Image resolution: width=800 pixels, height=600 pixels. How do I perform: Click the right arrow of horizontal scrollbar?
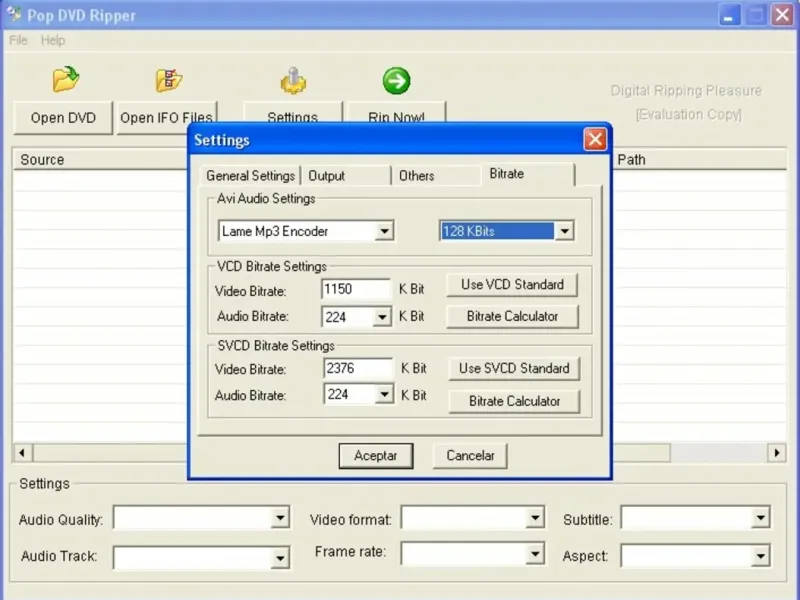coord(777,453)
